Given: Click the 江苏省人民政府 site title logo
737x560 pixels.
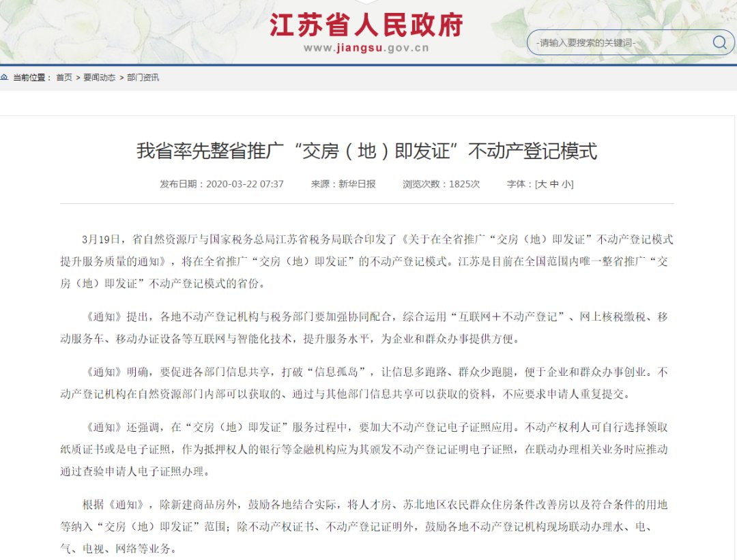Looking at the screenshot, I should pos(366,25).
